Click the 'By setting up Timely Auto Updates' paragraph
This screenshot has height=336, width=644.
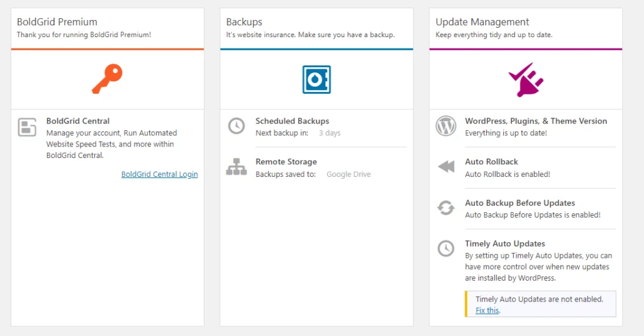(538, 267)
